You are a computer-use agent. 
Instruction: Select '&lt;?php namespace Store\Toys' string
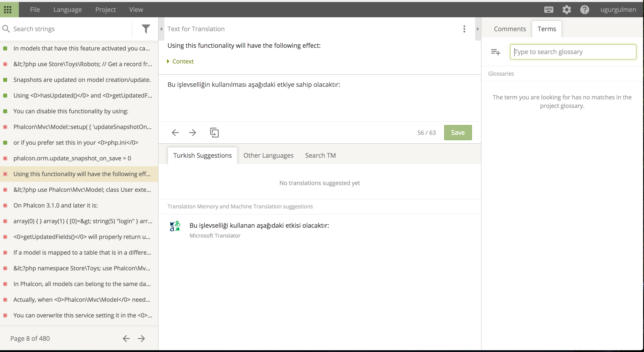tap(79, 268)
